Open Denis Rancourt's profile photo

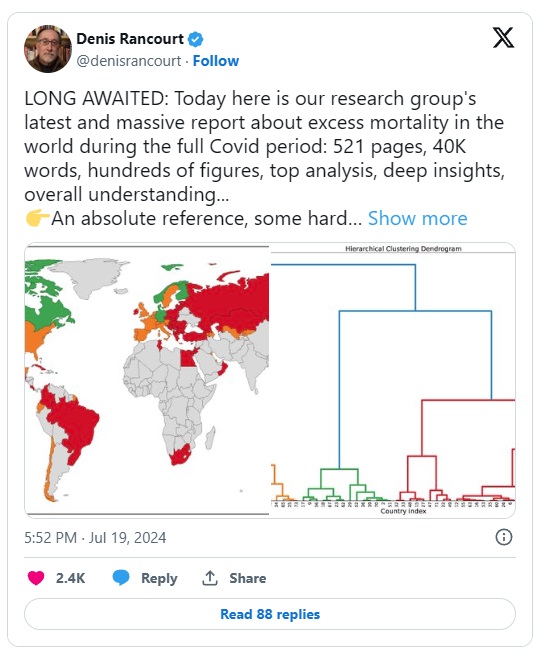click(48, 49)
